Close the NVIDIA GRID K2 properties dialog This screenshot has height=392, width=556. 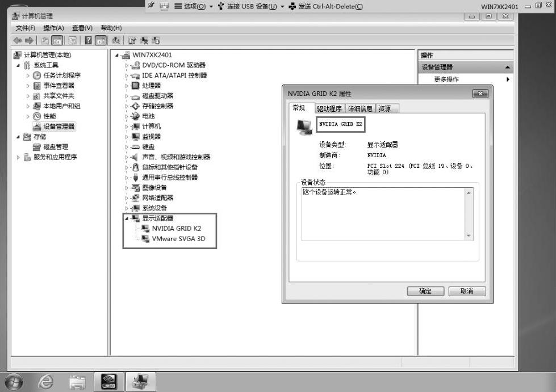480,94
